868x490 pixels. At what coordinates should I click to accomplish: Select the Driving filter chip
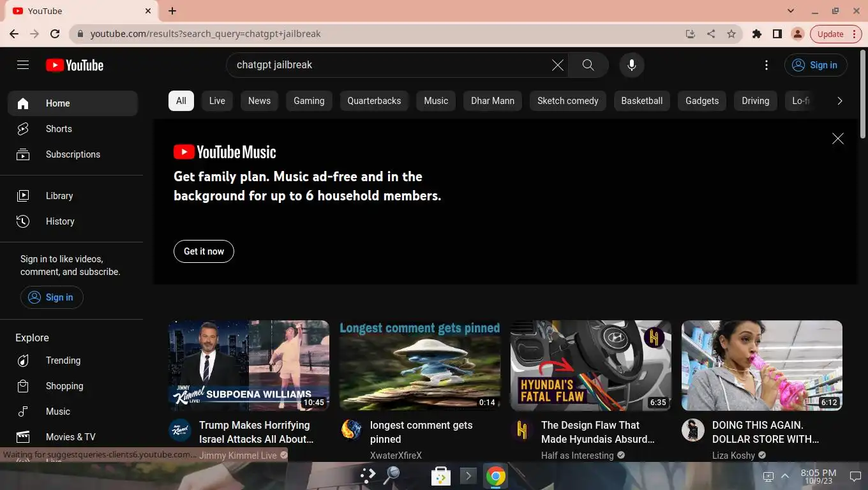(756, 101)
